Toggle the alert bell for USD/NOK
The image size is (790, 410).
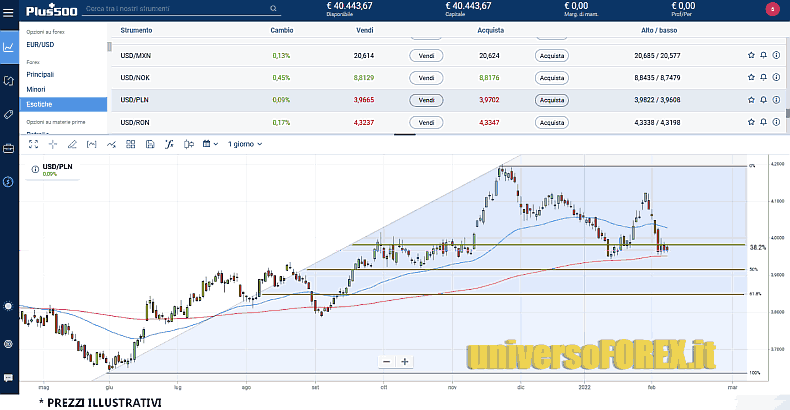click(x=764, y=78)
